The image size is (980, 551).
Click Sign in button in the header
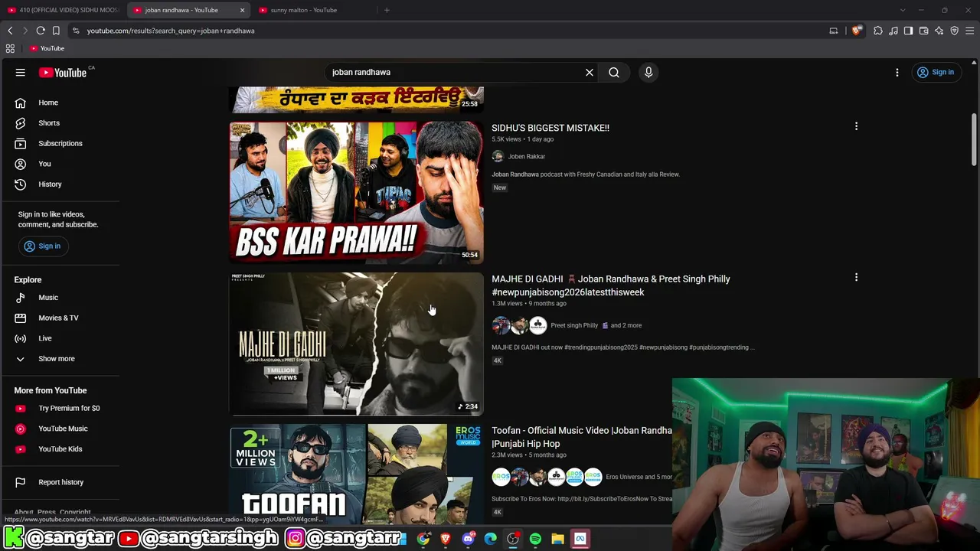(936, 73)
